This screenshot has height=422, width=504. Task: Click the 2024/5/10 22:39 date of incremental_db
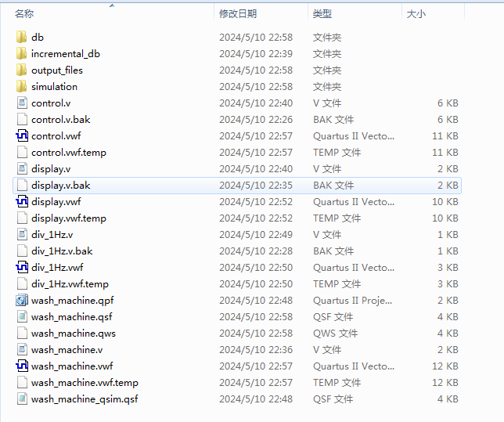(256, 54)
